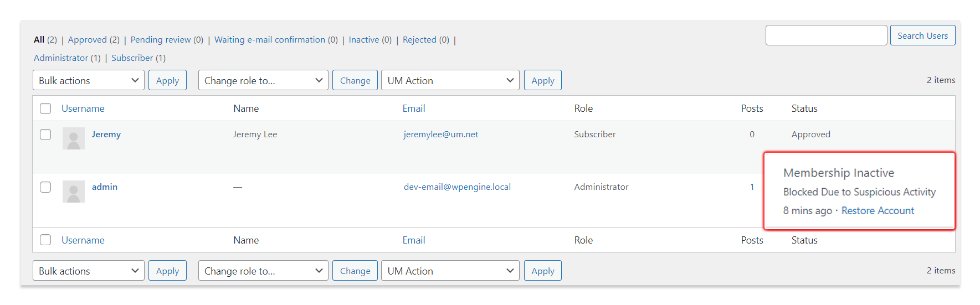This screenshot has width=980, height=305.
Task: Click the Jeremy Lee name cell
Action: pyautogui.click(x=255, y=135)
